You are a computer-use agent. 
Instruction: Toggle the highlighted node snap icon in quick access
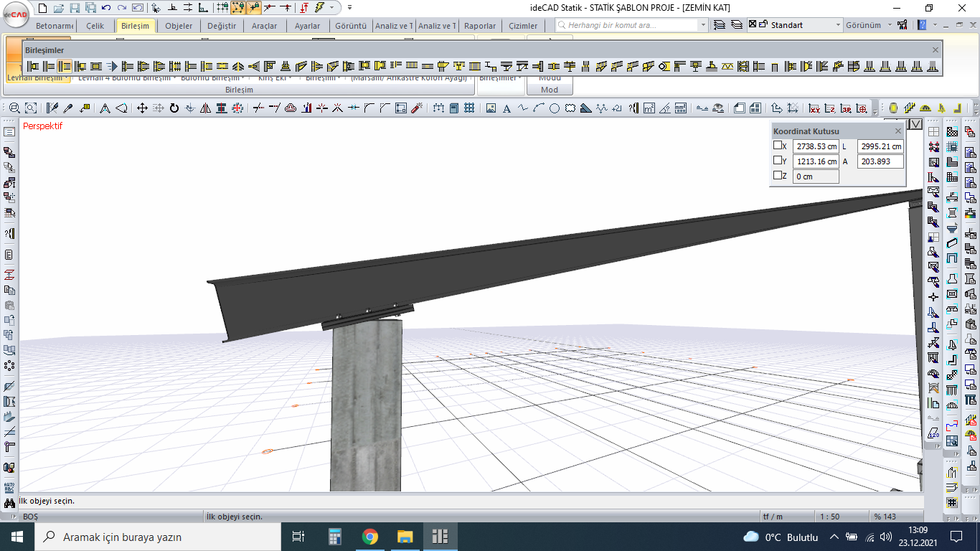click(x=254, y=8)
